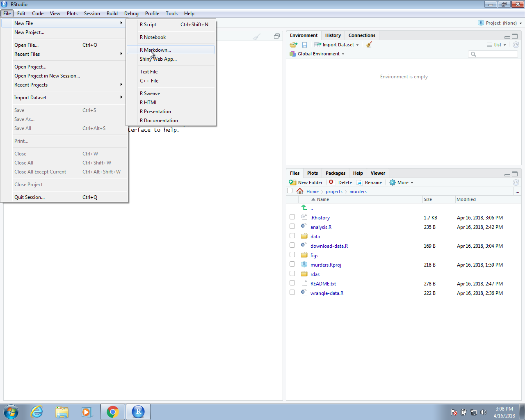Choose R Script from the submenu
This screenshot has height=420, width=525.
pyautogui.click(x=171, y=24)
